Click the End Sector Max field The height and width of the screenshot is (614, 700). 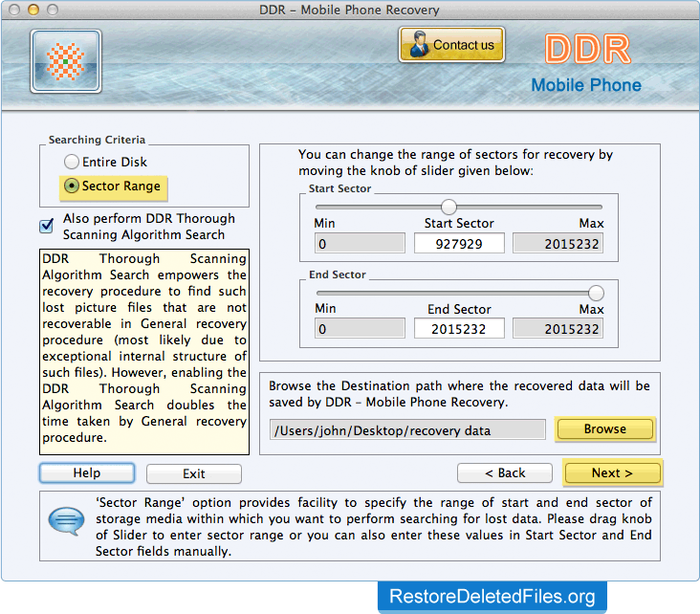[558, 329]
